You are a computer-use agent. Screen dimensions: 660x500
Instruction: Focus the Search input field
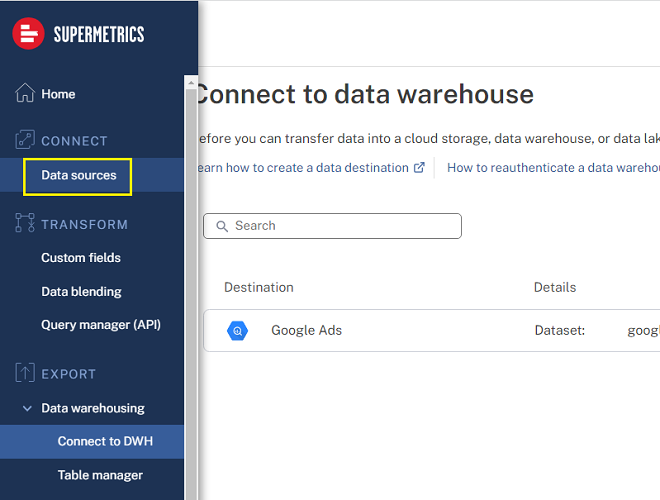[332, 226]
